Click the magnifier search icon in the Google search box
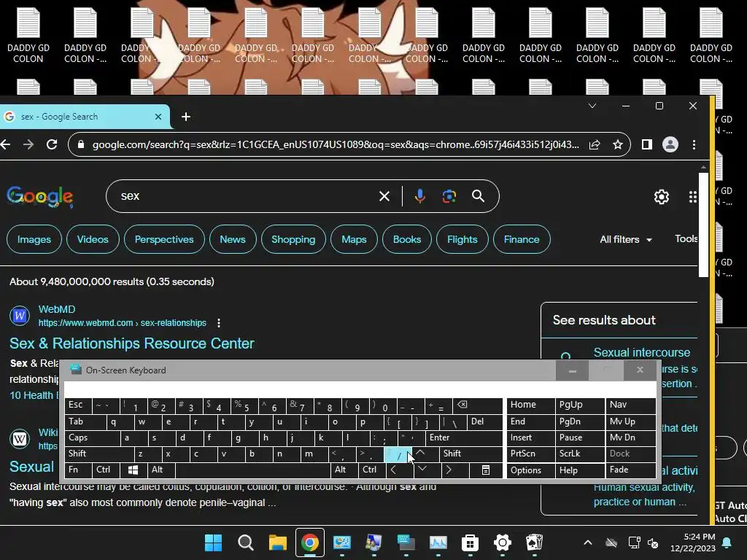 (479, 195)
